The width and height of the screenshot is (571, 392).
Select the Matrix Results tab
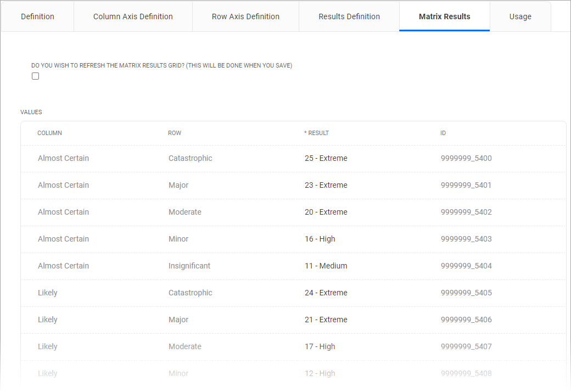pos(444,16)
